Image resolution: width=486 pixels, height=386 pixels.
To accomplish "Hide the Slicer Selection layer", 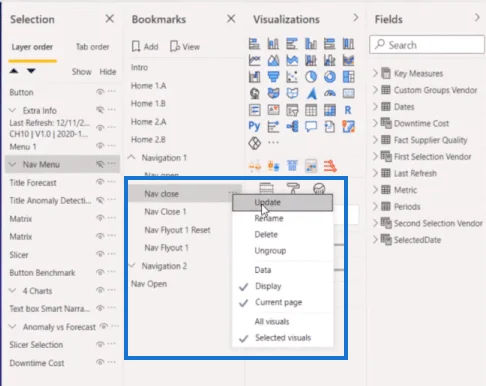I will click(100, 344).
